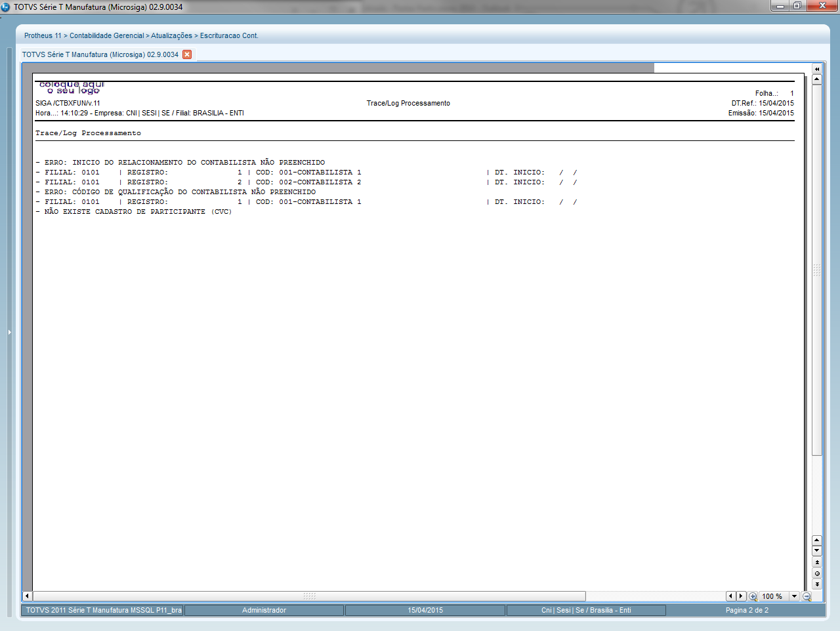Minimize the TOTVS application window
Viewport: 840px width, 631px height.
click(780, 6)
